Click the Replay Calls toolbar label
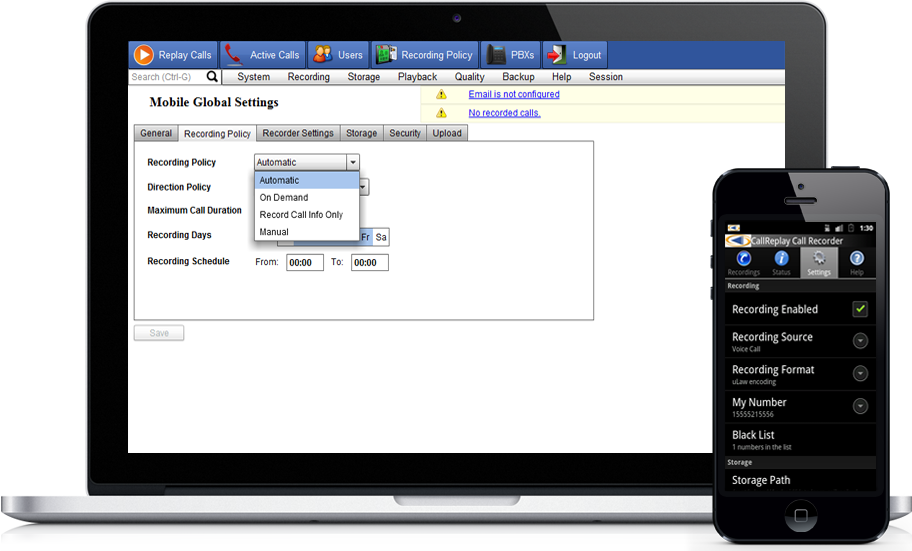Image resolution: width=912 pixels, height=551 pixels. coord(185,55)
